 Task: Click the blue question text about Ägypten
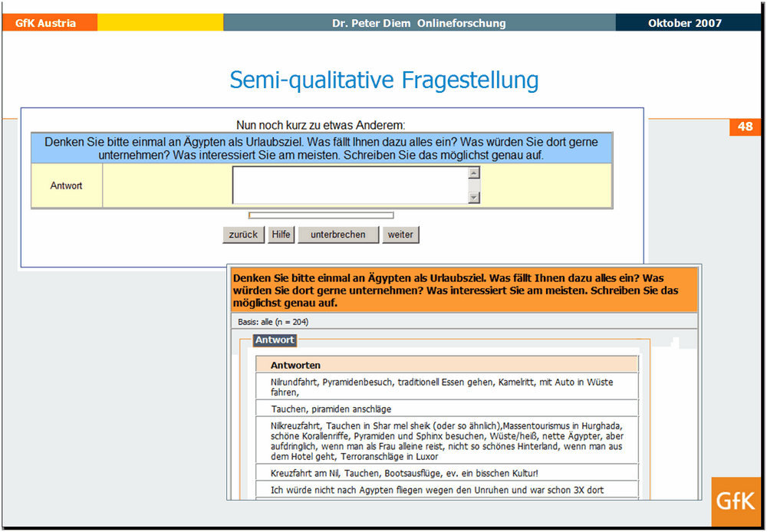[321, 149]
